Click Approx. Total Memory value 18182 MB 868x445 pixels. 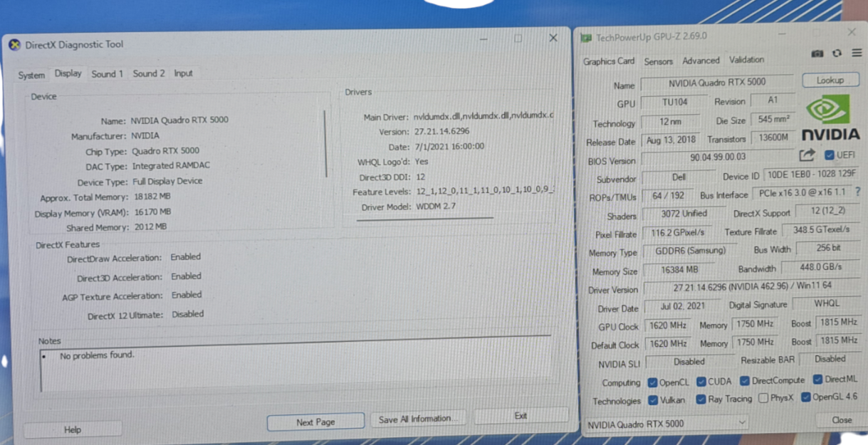151,197
